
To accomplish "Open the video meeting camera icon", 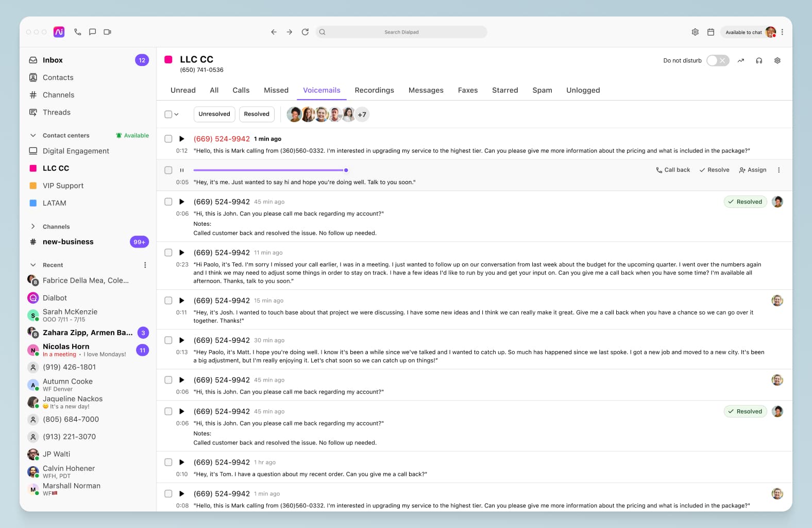I will coord(107,32).
